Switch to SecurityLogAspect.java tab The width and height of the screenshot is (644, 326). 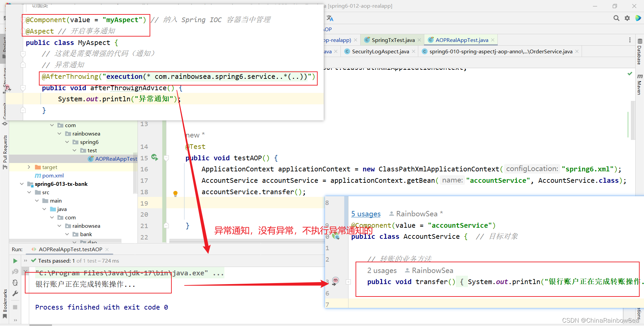[380, 51]
